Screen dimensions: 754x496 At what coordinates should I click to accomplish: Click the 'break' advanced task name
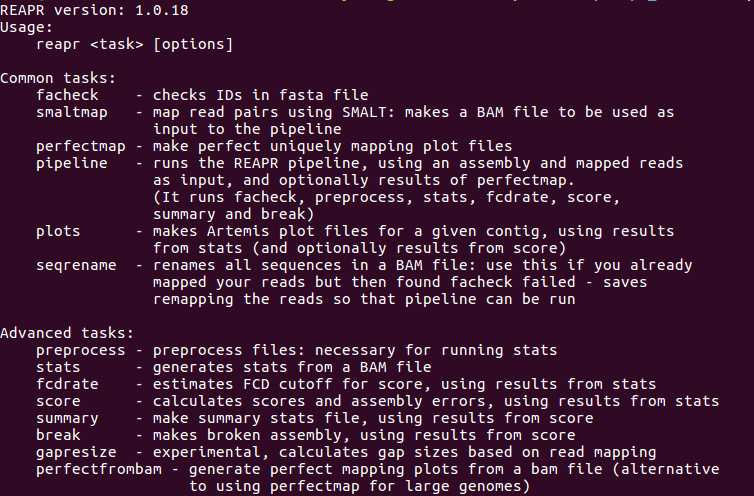[58, 435]
